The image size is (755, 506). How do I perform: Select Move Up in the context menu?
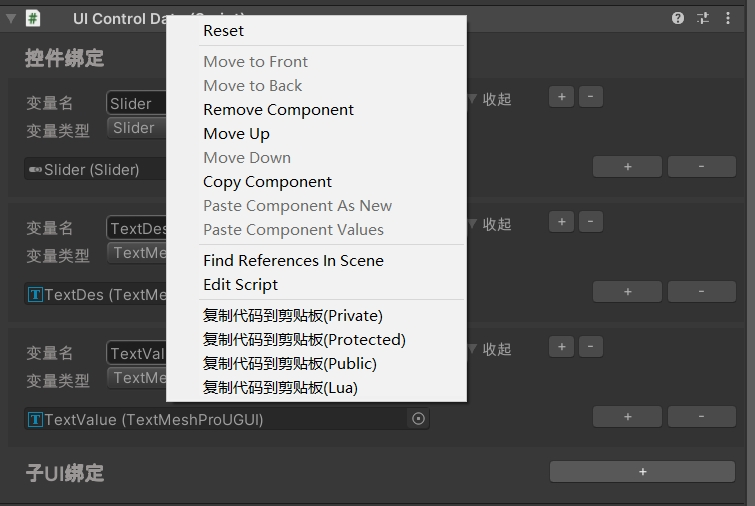coord(316,134)
